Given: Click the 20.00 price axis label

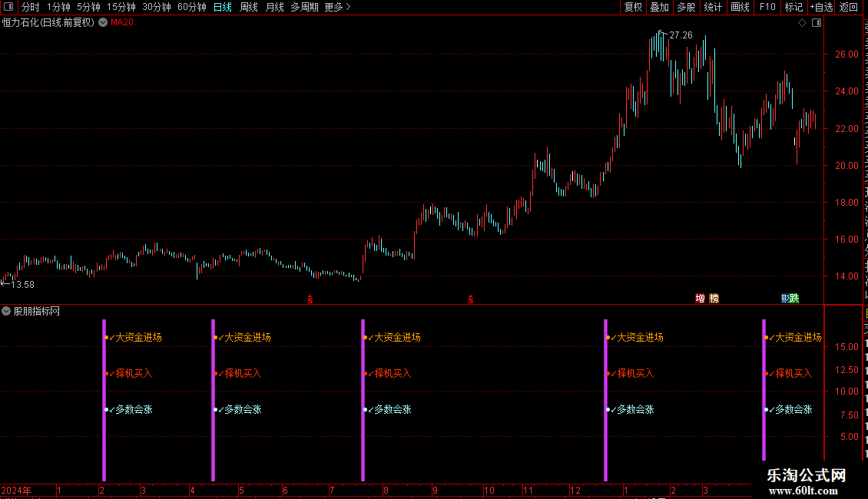Looking at the screenshot, I should pos(847,165).
